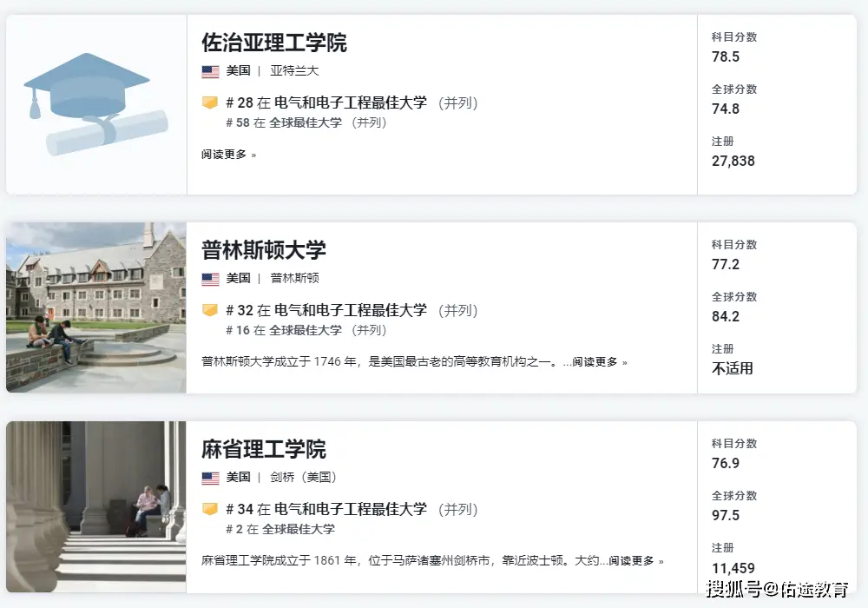
Task: Open the 麻省理工学院 title link
Action: (x=264, y=449)
